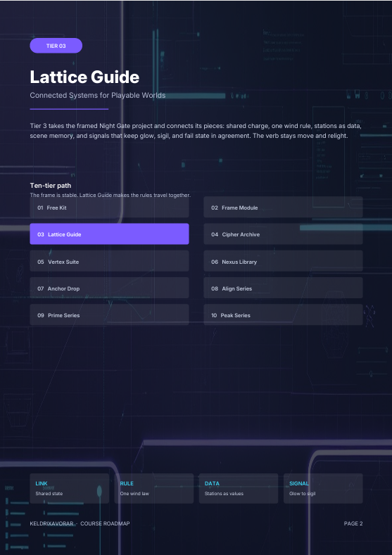
Task: Open the 09 Prime Series tier card
Action: tap(109, 314)
